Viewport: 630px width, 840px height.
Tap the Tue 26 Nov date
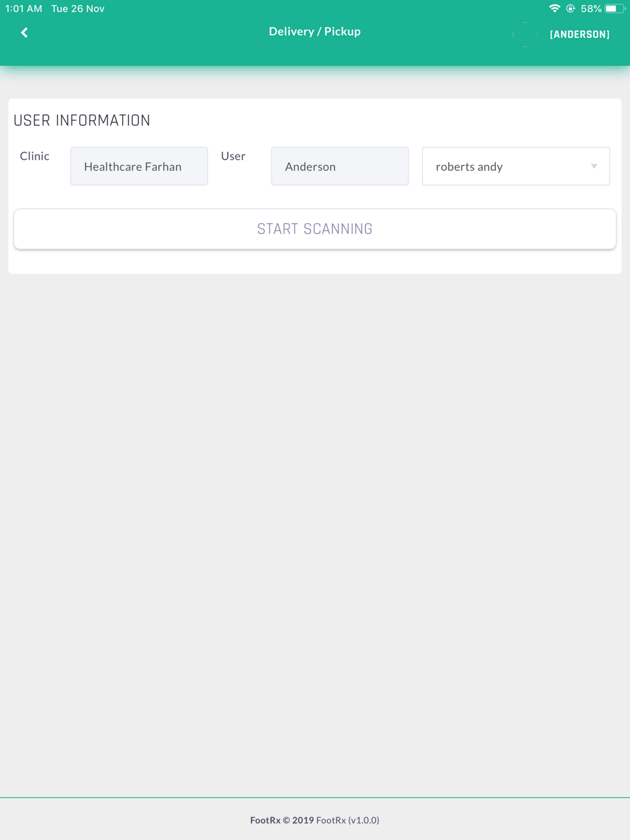(78, 9)
